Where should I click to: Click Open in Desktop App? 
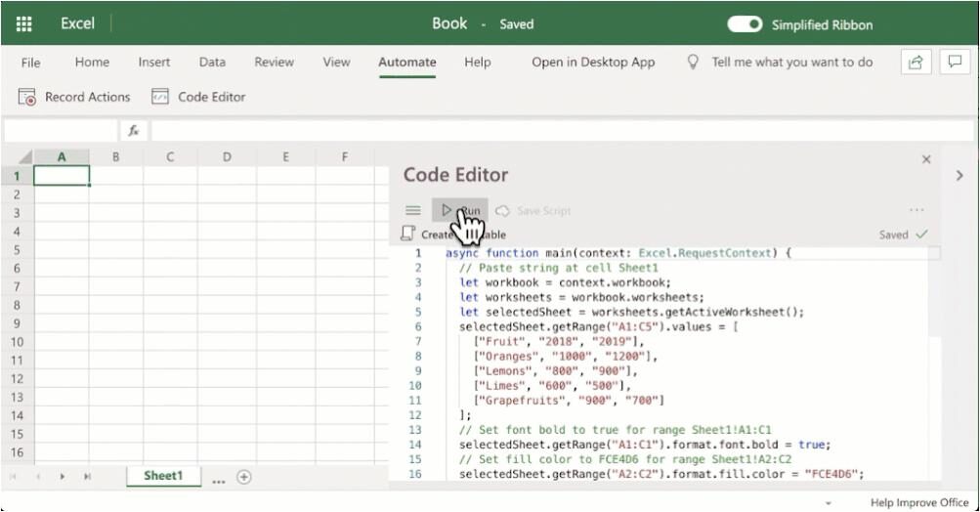pos(593,62)
